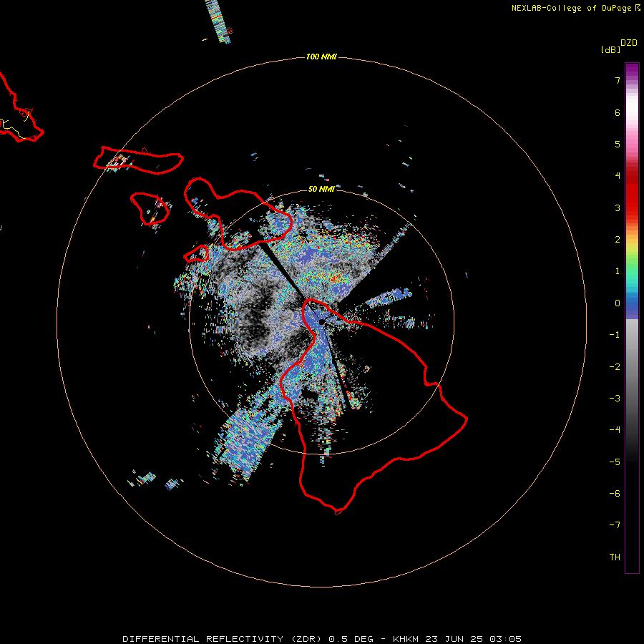Click the 3 value on the color scale
The height and width of the screenshot is (644, 644).
(x=618, y=208)
